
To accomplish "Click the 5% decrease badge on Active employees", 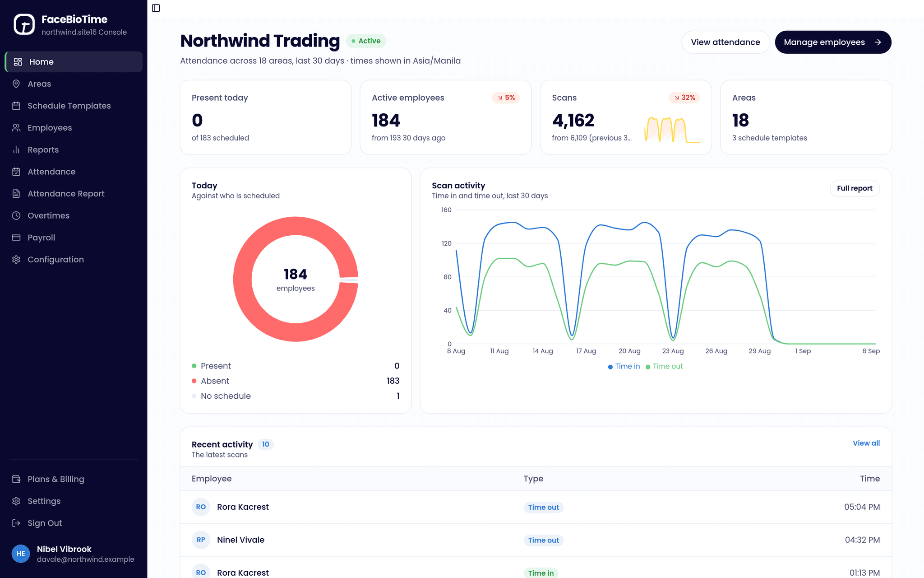I will [x=506, y=98].
